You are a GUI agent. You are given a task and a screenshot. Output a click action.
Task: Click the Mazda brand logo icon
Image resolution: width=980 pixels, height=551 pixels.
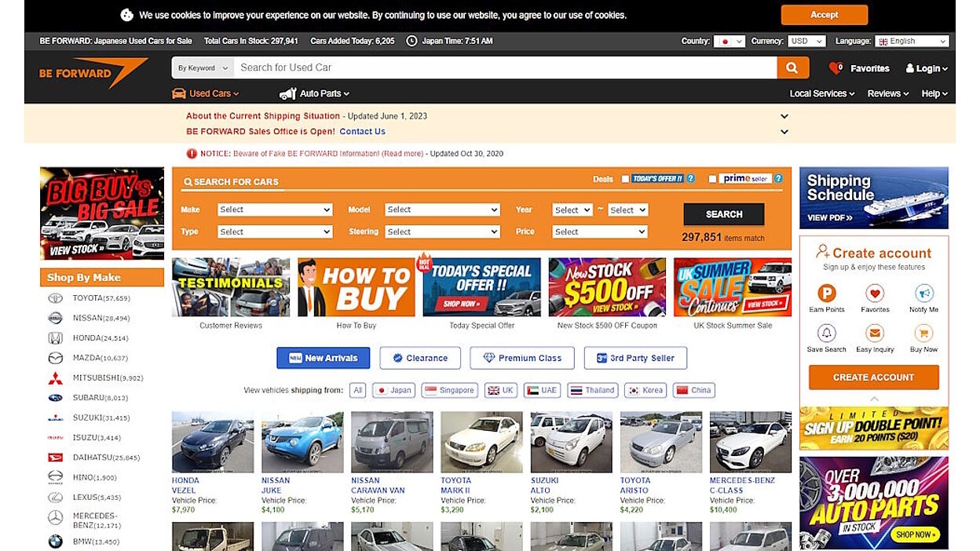point(55,358)
